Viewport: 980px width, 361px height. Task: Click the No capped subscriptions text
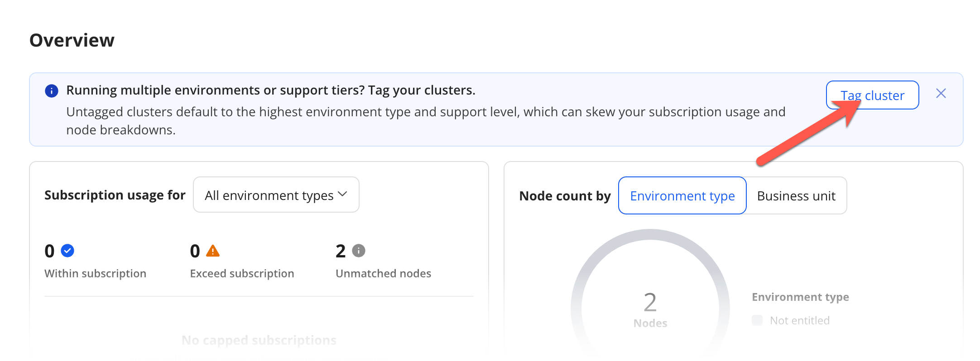[259, 340]
